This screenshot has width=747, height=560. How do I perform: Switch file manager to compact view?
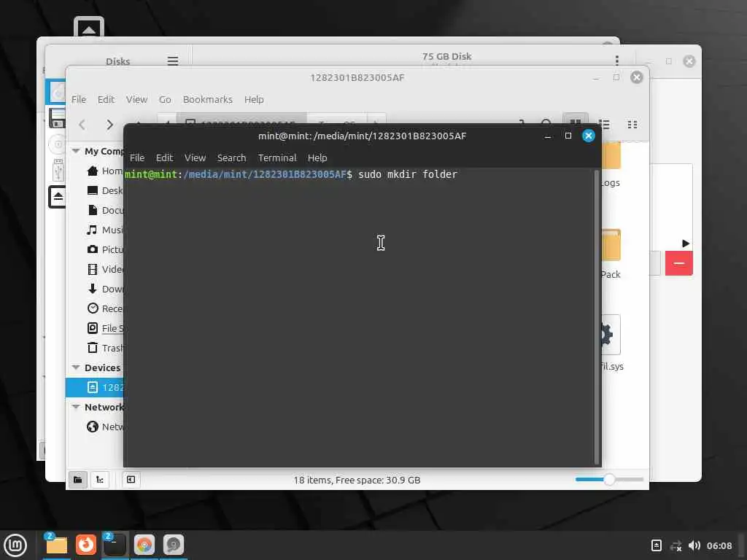tap(632, 125)
